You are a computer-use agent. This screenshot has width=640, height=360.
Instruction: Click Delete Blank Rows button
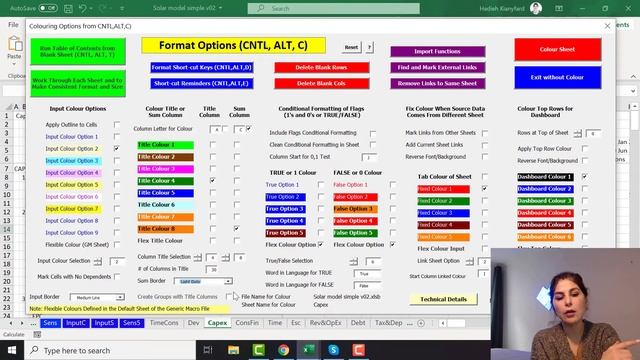[x=322, y=67]
